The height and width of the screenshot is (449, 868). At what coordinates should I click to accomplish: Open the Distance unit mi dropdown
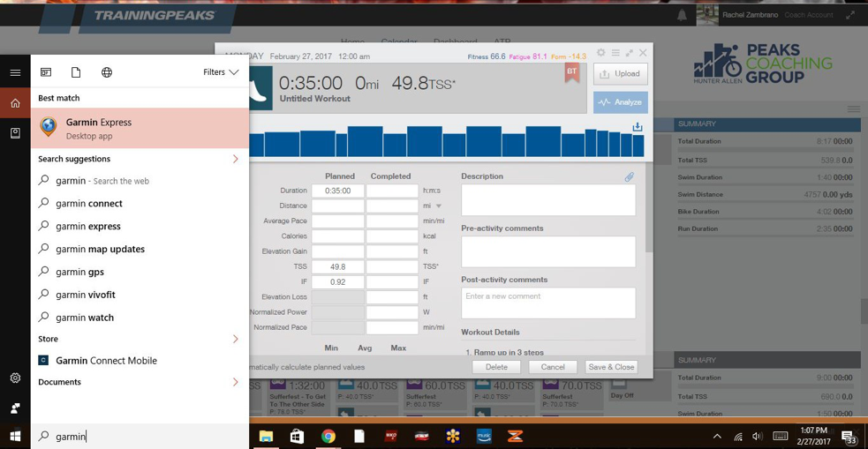coord(439,206)
